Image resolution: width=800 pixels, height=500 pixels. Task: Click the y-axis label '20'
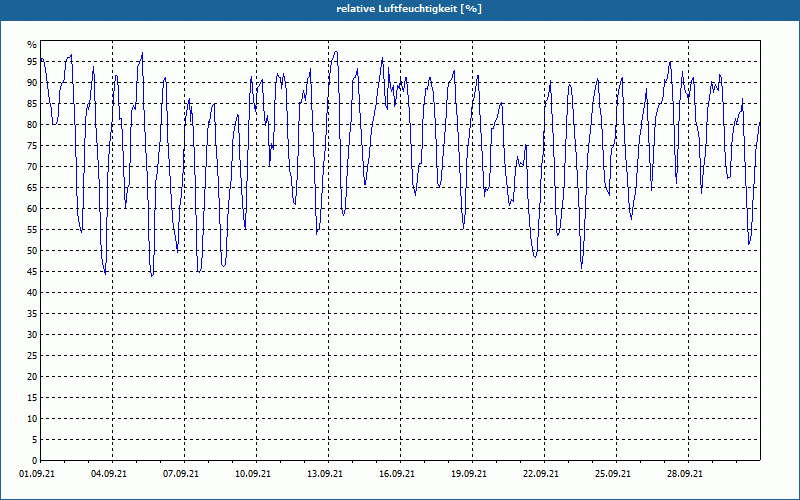tap(32, 377)
